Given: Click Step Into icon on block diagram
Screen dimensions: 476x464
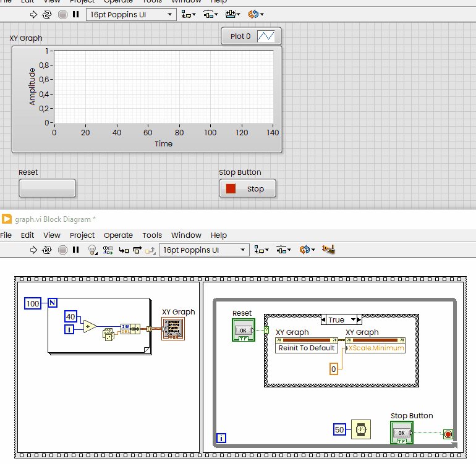Looking at the screenshot, I should point(124,250).
